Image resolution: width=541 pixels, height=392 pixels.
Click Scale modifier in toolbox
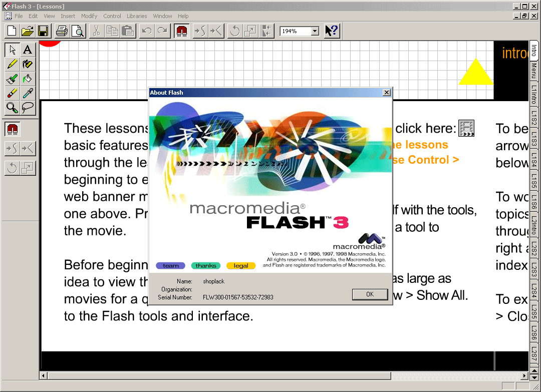point(28,168)
